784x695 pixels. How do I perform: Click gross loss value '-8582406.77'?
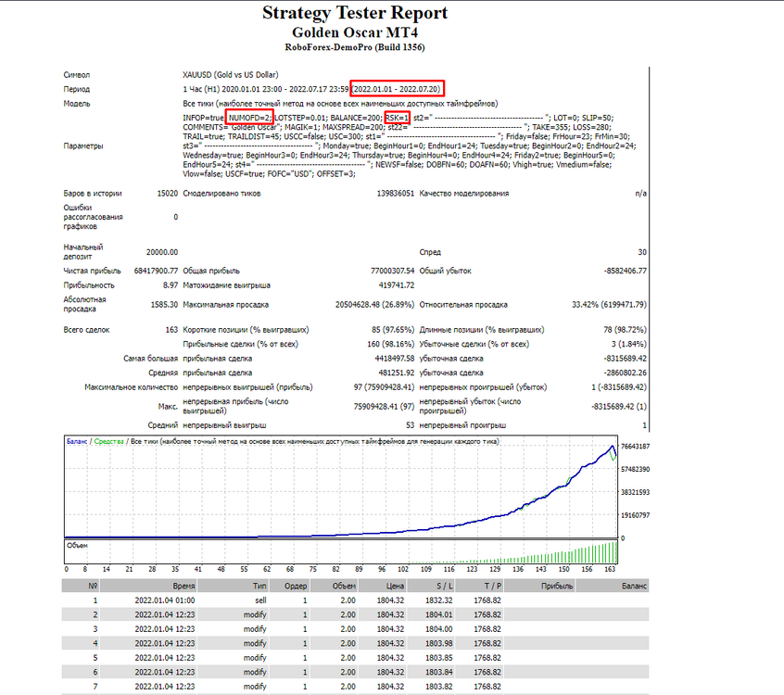point(625,271)
